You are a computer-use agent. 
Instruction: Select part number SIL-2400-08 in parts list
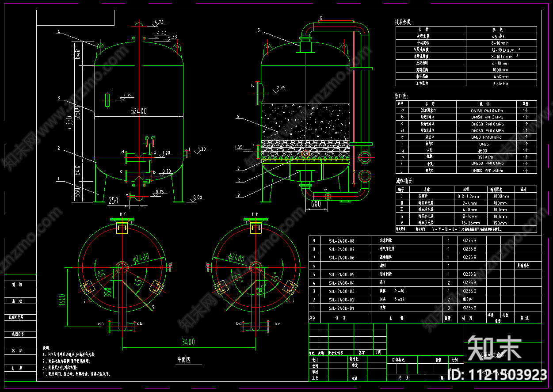point(341,241)
